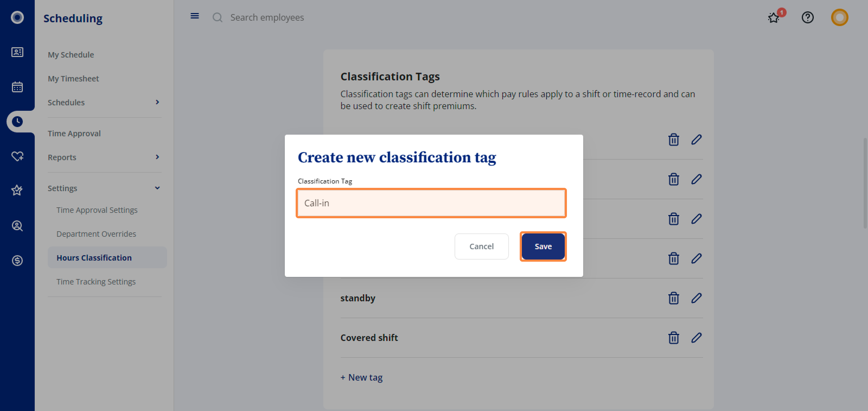
Task: Delete the third classification tag row
Action: (673, 219)
